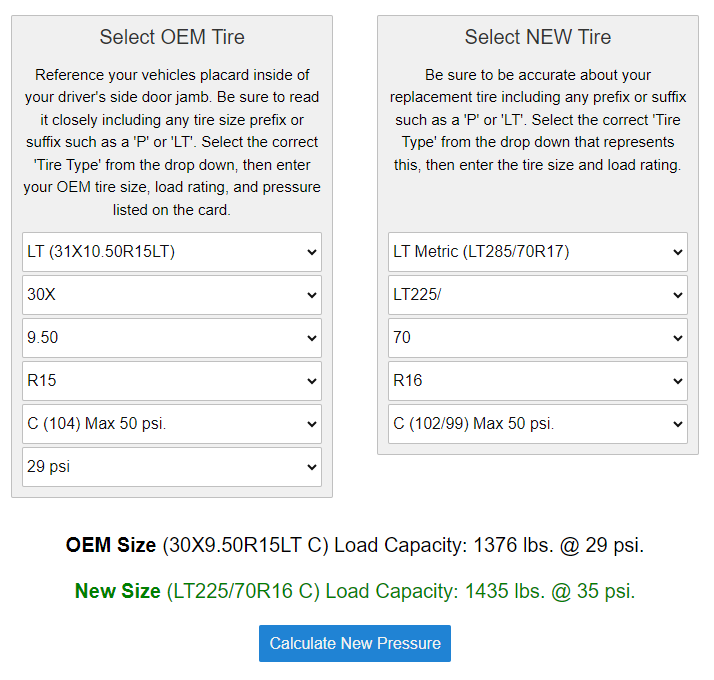The image size is (714, 680).
Task: Open the OEM C (104) Max 50 psi dropdown
Action: pos(171,424)
